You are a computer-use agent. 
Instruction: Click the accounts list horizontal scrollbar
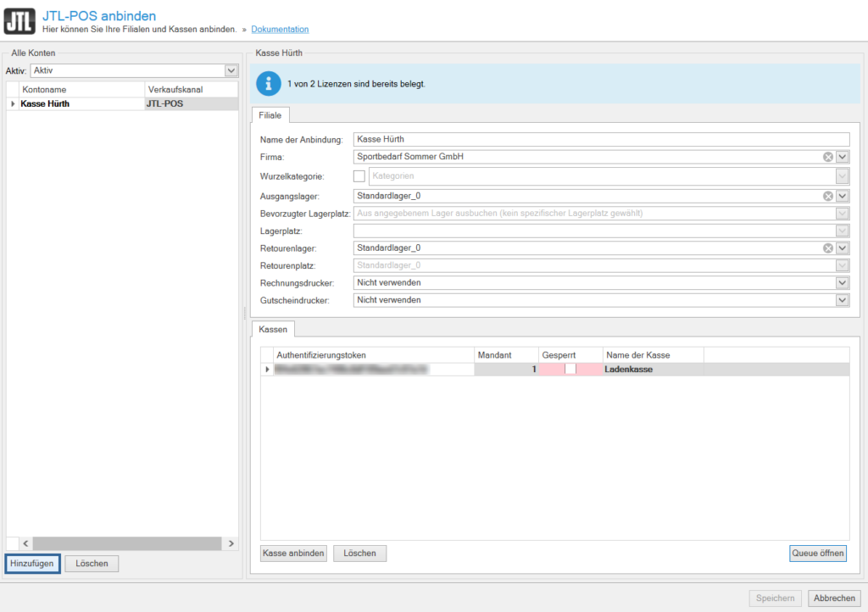click(x=123, y=543)
